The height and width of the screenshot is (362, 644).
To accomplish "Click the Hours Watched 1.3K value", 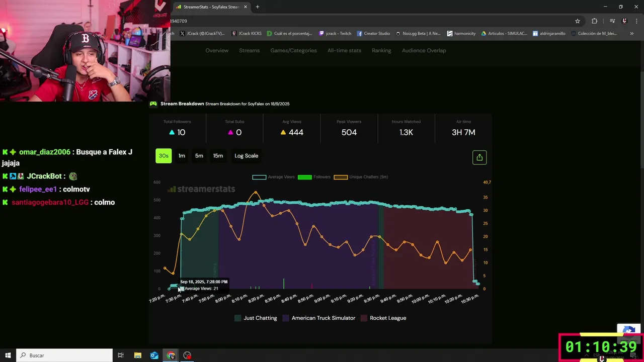I will (x=406, y=132).
